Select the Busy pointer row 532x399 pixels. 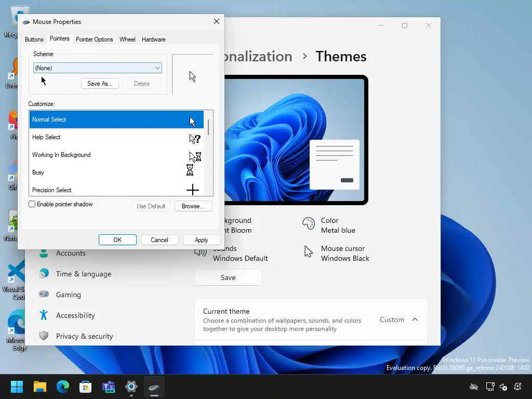click(x=116, y=172)
